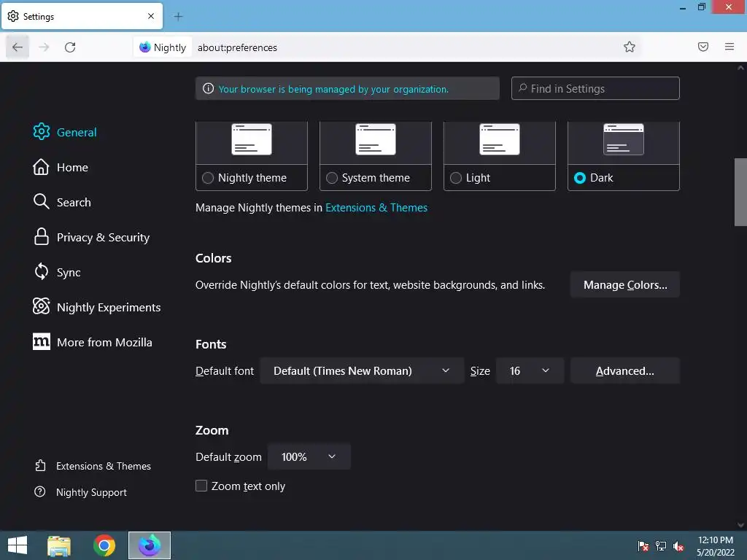Image resolution: width=747 pixels, height=560 pixels.
Task: Click the back navigation arrow
Action: (x=18, y=47)
